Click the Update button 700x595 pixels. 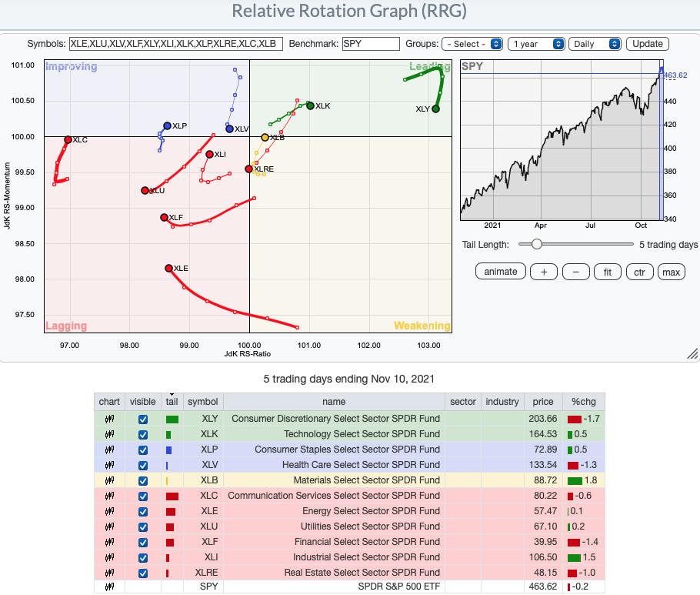pos(648,44)
